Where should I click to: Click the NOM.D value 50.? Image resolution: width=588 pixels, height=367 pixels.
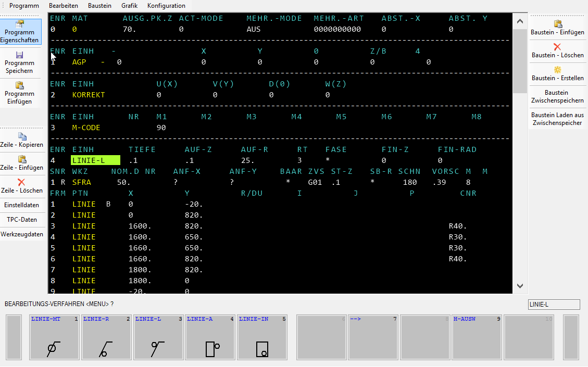coord(124,182)
